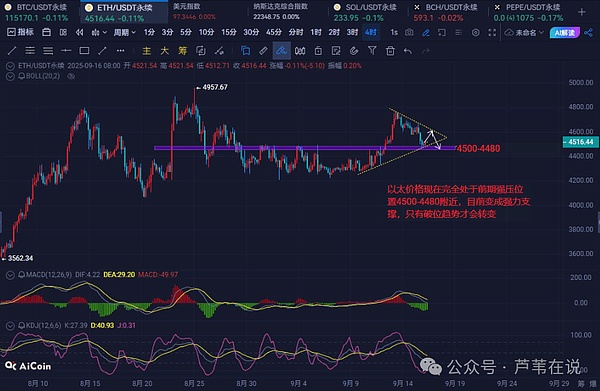Open the candlestick chart type dropdown
Viewport: 600px width, 391px height.
pos(99,33)
